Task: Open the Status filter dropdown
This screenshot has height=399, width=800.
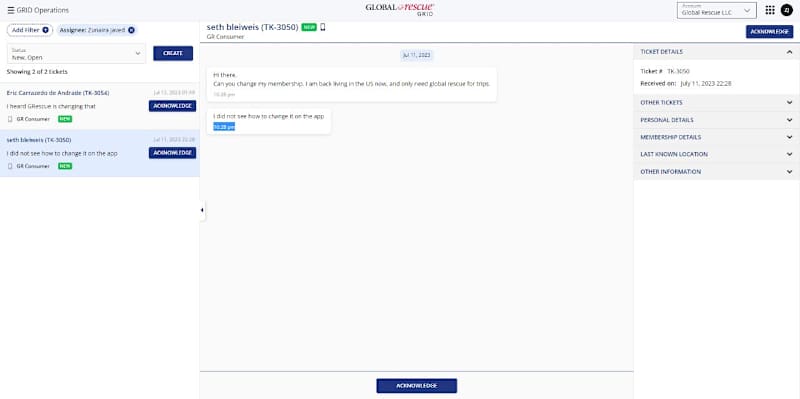Action: pyautogui.click(x=77, y=54)
